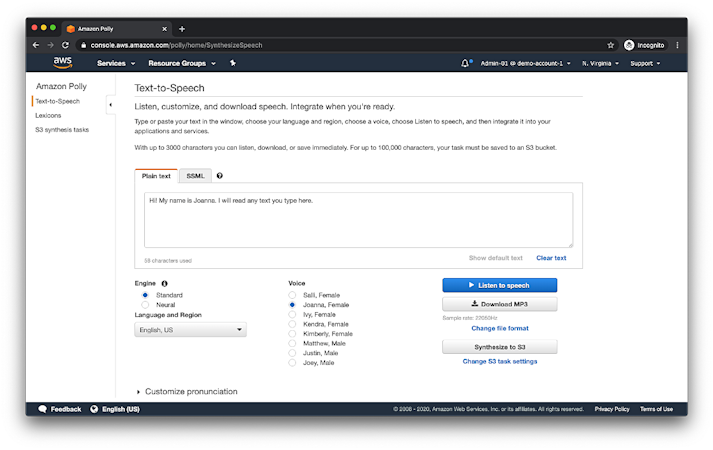The height and width of the screenshot is (450, 713).
Task: Select the Salli, Female voice
Action: coord(292,295)
